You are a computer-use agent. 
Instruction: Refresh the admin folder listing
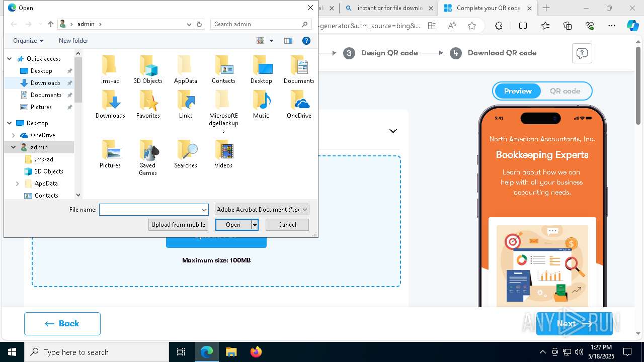(199, 24)
